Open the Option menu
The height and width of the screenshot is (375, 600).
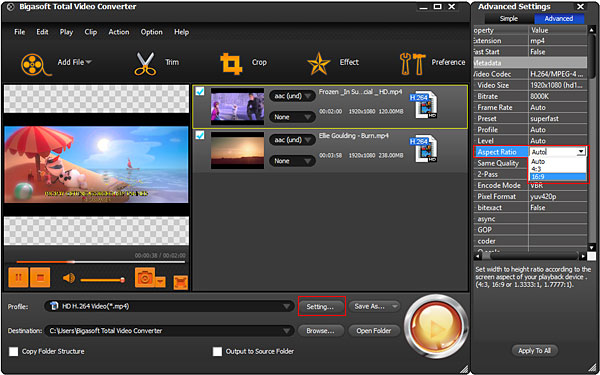click(152, 32)
